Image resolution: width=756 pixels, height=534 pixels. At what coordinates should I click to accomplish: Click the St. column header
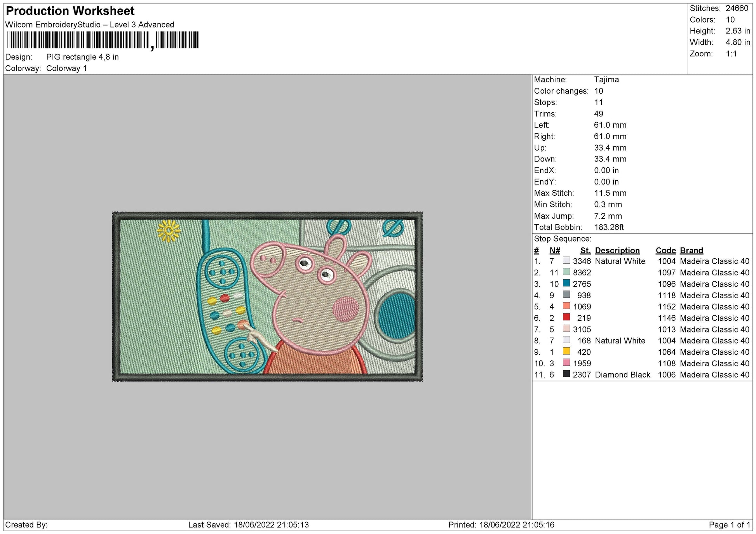pyautogui.click(x=585, y=250)
